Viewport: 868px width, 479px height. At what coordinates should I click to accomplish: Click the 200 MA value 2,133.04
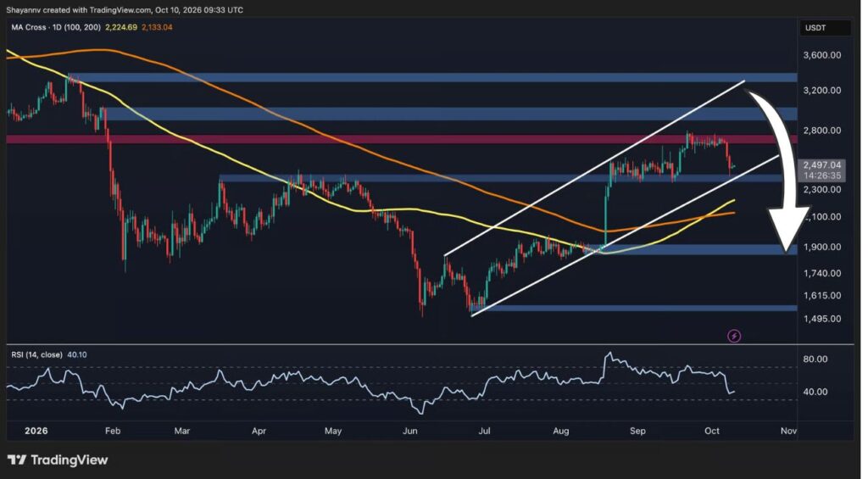click(x=157, y=27)
